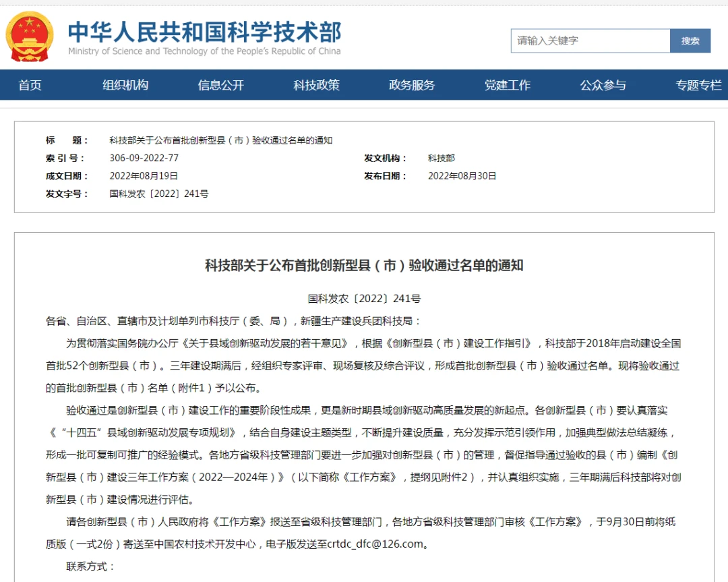This screenshot has height=582, width=728.
Task: Select 科技政策 in the navigation bar
Action: [317, 85]
